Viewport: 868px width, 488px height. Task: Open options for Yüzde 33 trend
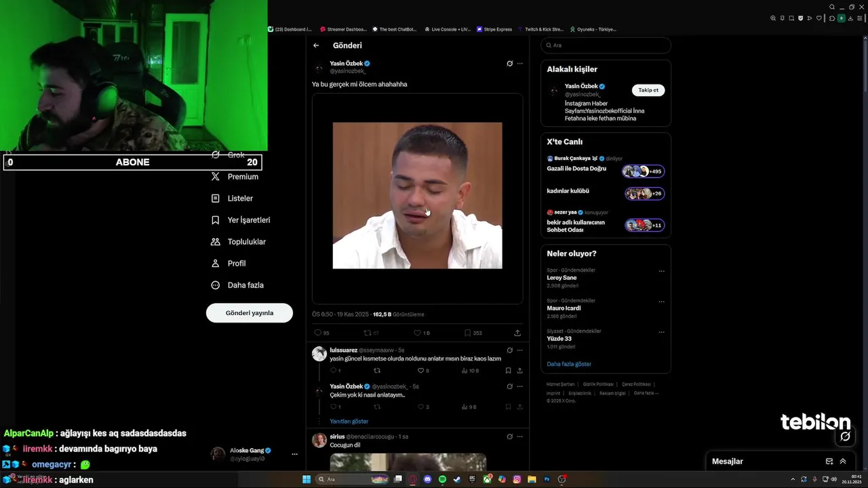(662, 332)
